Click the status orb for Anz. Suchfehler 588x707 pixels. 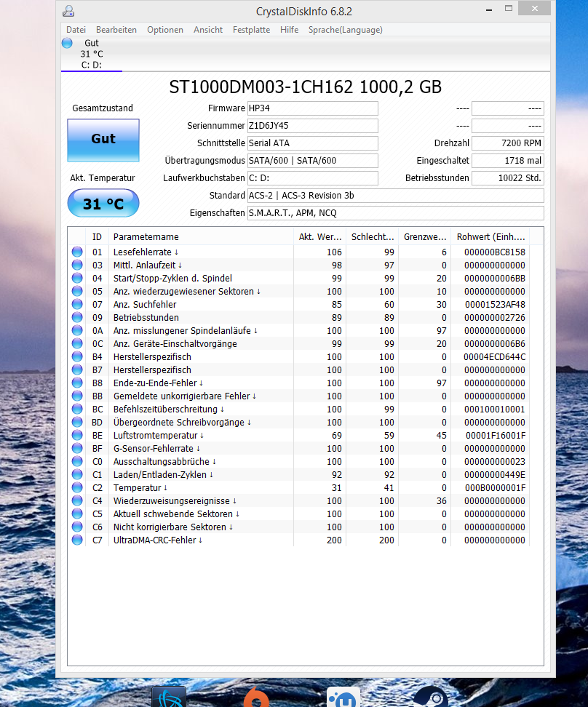pos(77,304)
